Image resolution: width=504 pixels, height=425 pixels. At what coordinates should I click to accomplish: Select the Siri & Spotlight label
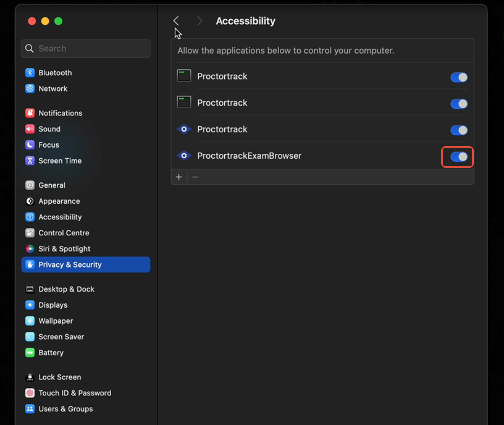(64, 249)
